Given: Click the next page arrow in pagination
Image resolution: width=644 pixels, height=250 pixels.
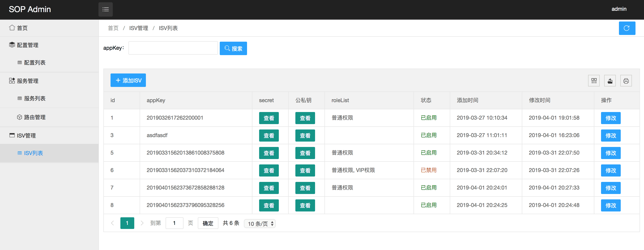Looking at the screenshot, I should (x=142, y=223).
